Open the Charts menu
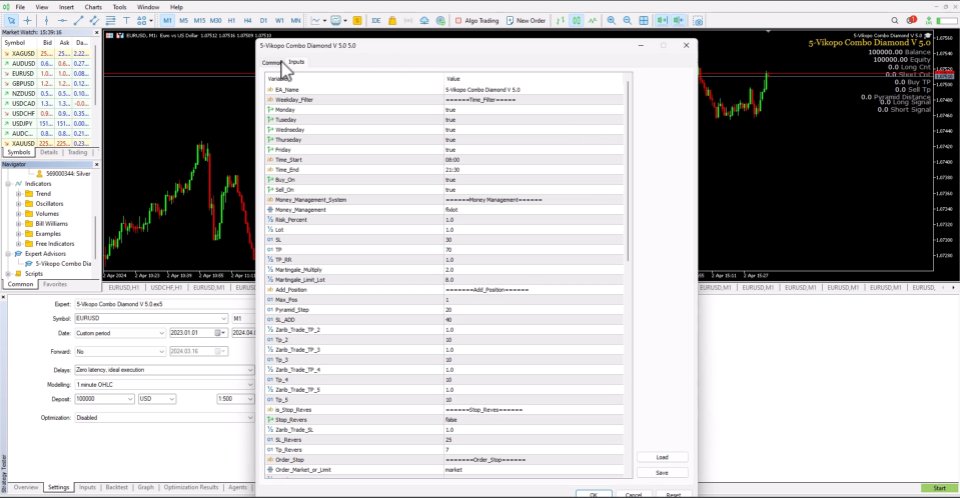Screen dimensions: 960x498 point(93,7)
